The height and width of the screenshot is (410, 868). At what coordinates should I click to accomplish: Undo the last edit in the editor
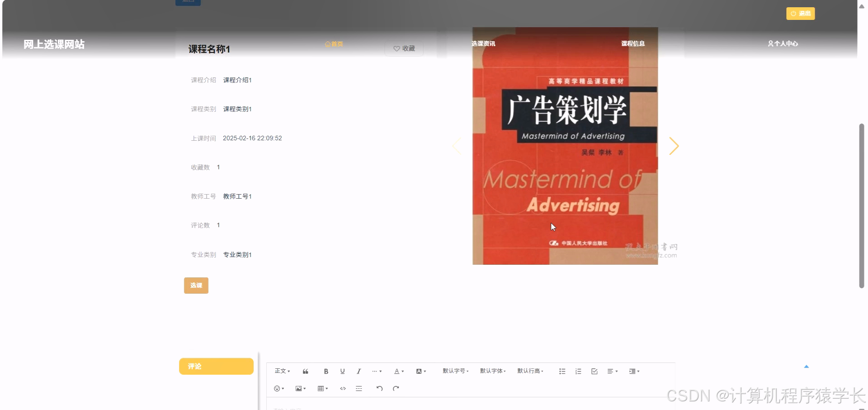coord(379,388)
